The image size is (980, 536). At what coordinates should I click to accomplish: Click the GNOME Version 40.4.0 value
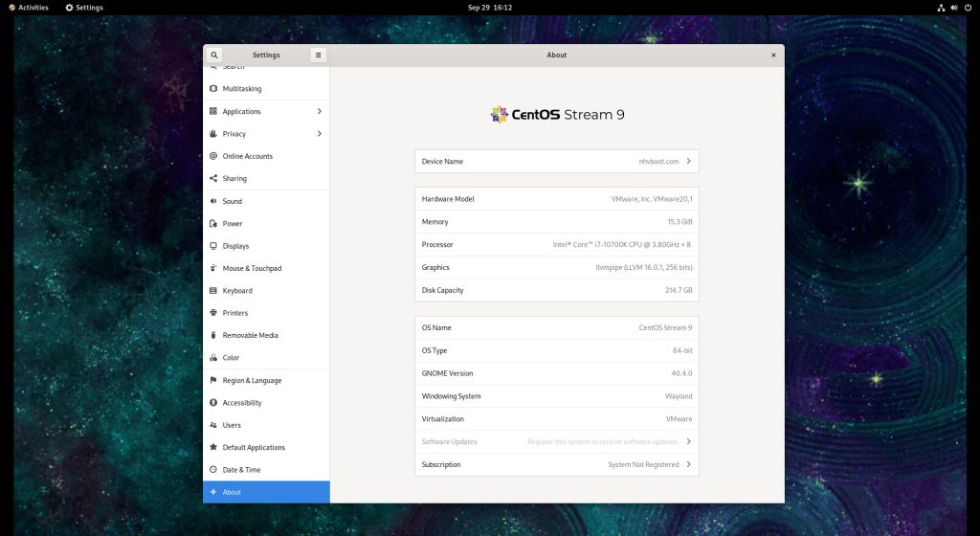pyautogui.click(x=681, y=373)
